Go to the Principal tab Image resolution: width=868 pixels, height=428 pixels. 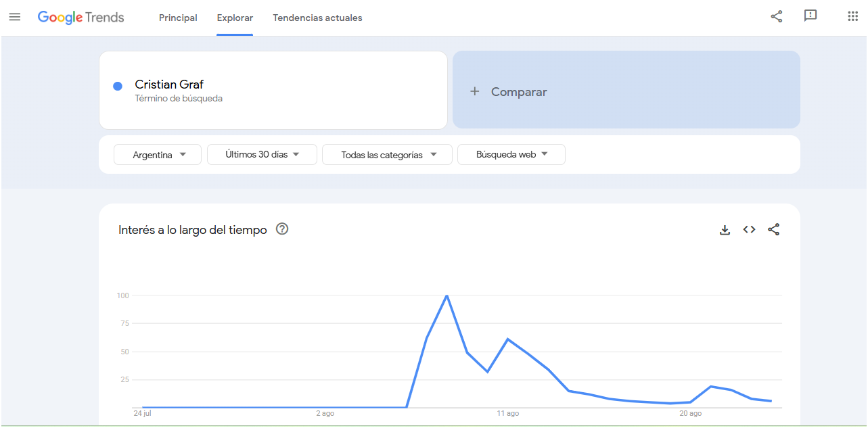click(178, 18)
